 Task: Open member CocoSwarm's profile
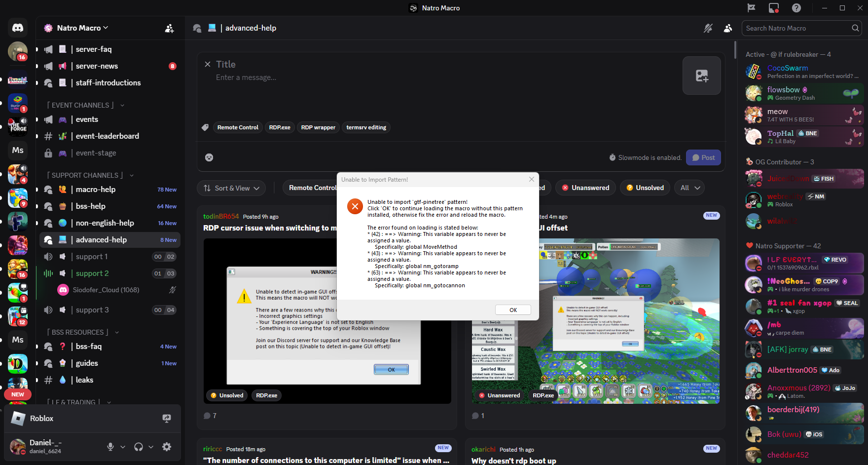(804, 72)
